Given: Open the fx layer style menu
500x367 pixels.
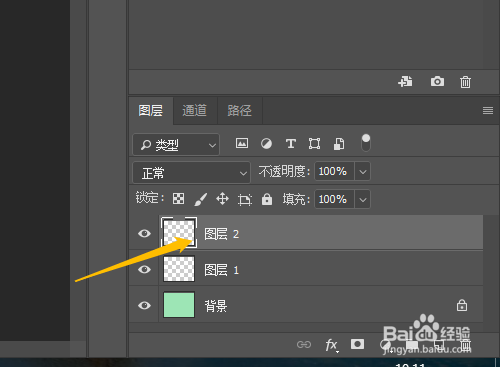Looking at the screenshot, I should click(331, 345).
